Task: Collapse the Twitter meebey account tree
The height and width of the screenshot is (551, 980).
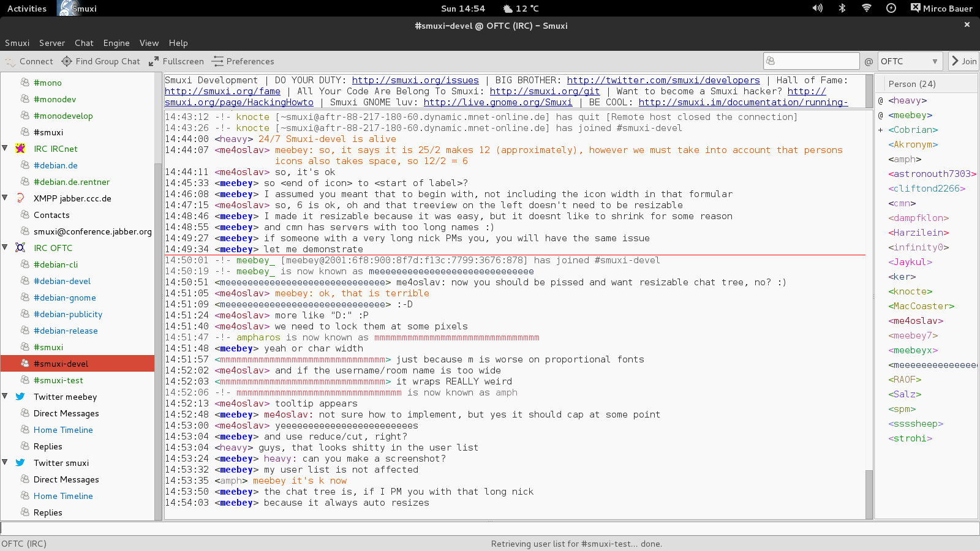Action: click(x=5, y=396)
